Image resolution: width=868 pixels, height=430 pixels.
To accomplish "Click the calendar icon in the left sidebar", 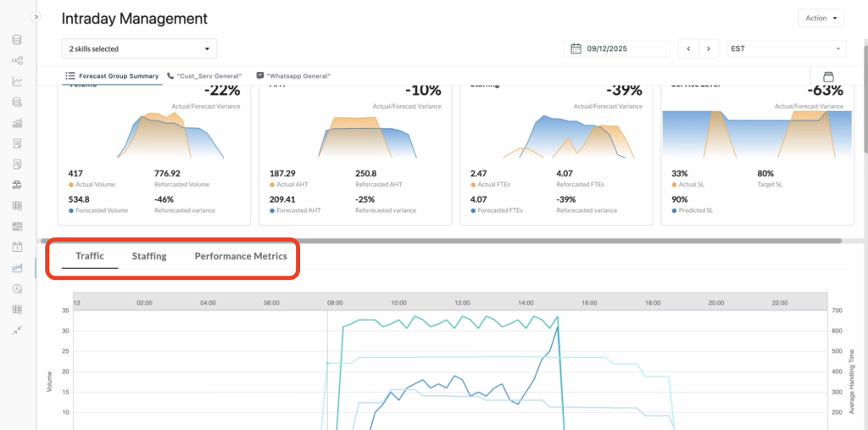I will (17, 247).
